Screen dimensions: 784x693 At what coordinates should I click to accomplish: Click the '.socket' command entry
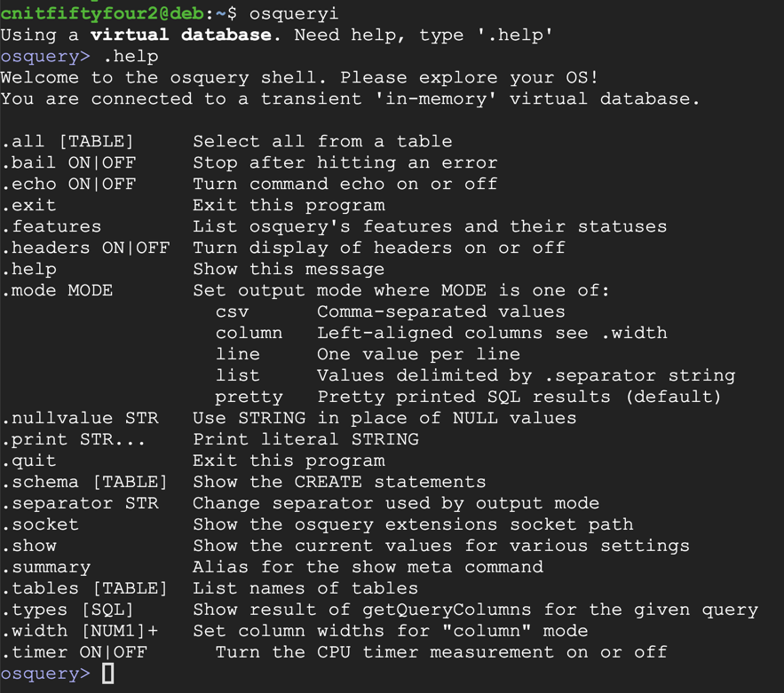pyautogui.click(x=40, y=525)
